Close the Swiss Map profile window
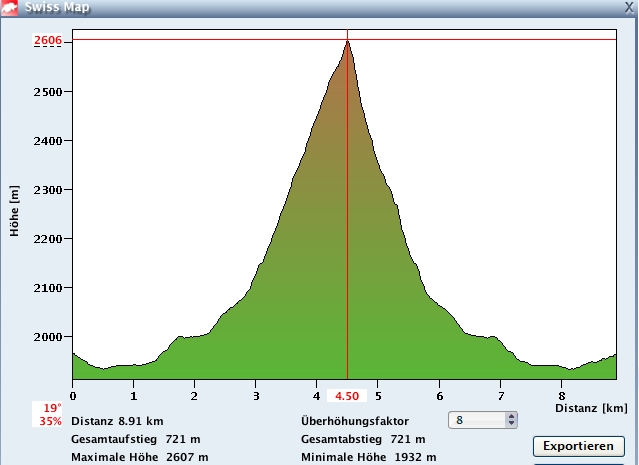Image resolution: width=639 pixels, height=465 pixels. pos(626,7)
